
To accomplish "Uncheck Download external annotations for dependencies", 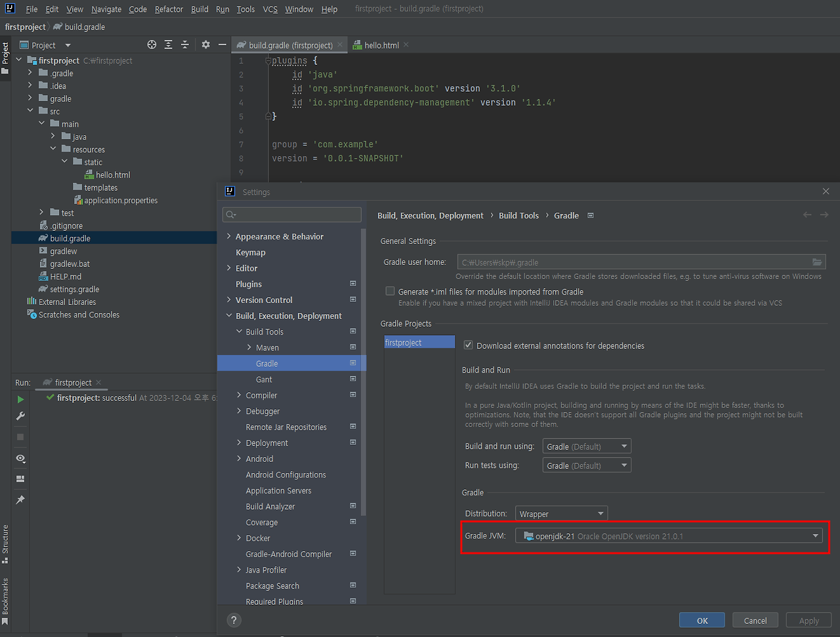I will click(x=468, y=345).
